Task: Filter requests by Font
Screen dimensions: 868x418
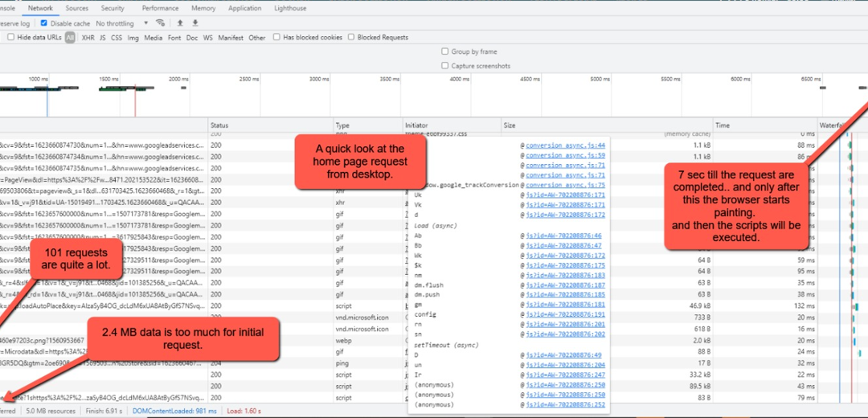Action: [174, 38]
